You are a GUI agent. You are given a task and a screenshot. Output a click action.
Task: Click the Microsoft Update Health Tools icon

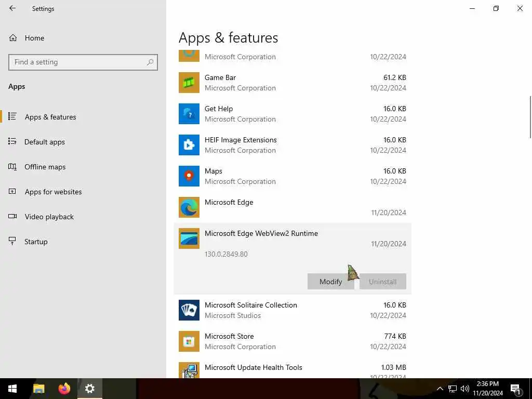pyautogui.click(x=189, y=370)
